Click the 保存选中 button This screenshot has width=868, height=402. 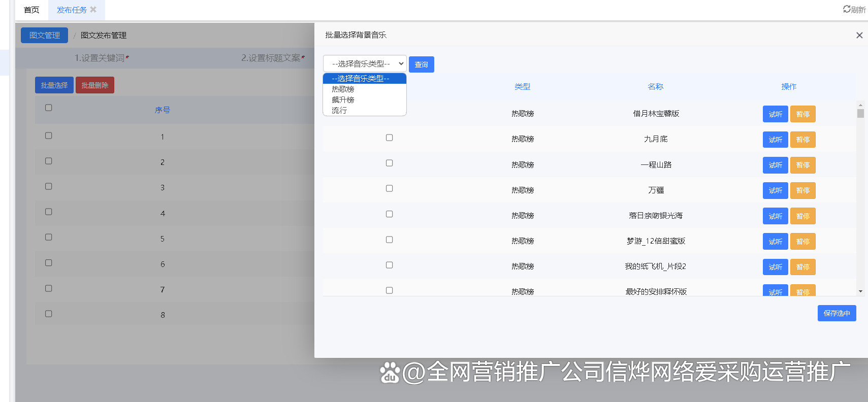(x=837, y=313)
